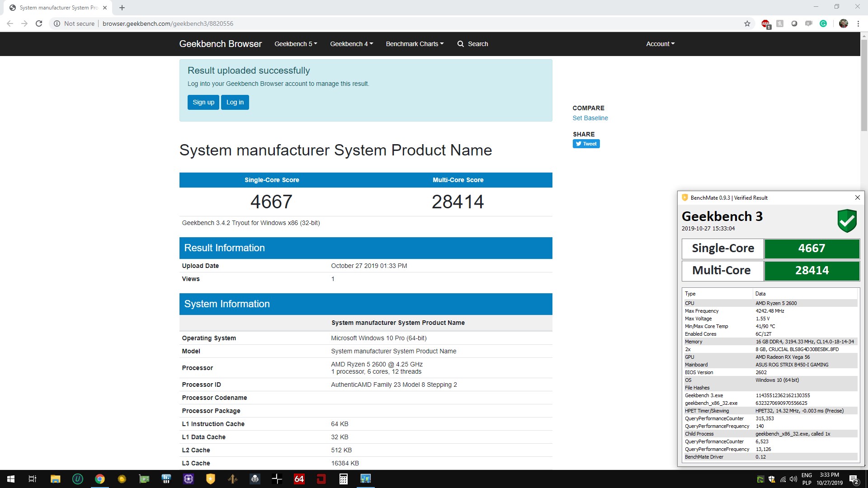Click the Log in button
Image resolution: width=868 pixels, height=488 pixels.
[235, 102]
